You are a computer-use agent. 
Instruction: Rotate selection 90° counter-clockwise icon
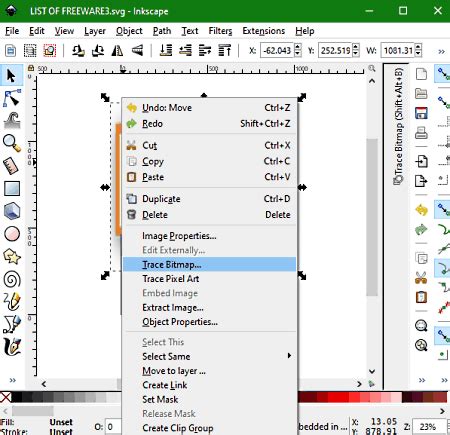(x=78, y=51)
